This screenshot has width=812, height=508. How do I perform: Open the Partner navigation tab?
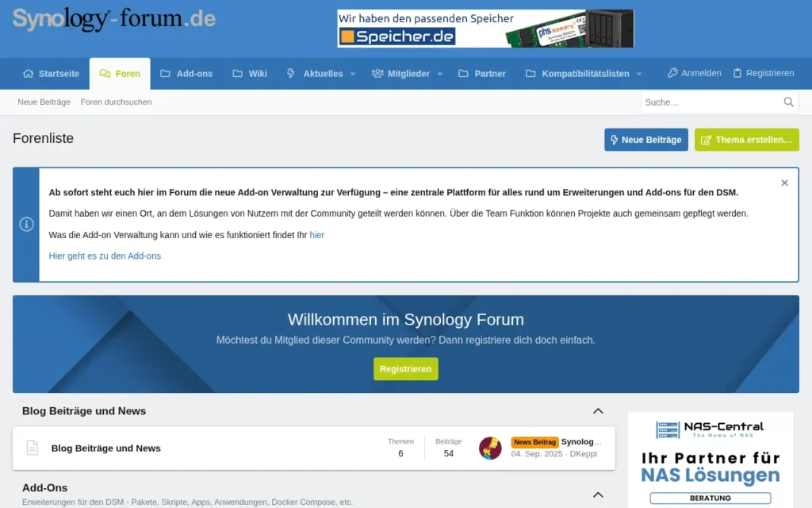[x=482, y=74]
